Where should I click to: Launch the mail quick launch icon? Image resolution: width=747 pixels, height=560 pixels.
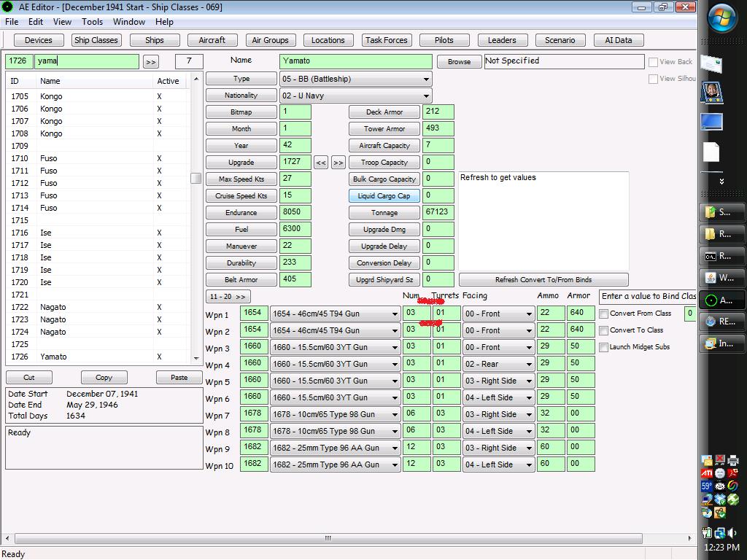tap(711, 63)
